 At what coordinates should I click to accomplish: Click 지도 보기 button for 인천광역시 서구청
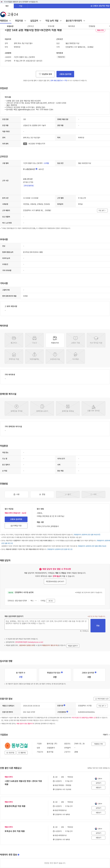coord(102,706)
